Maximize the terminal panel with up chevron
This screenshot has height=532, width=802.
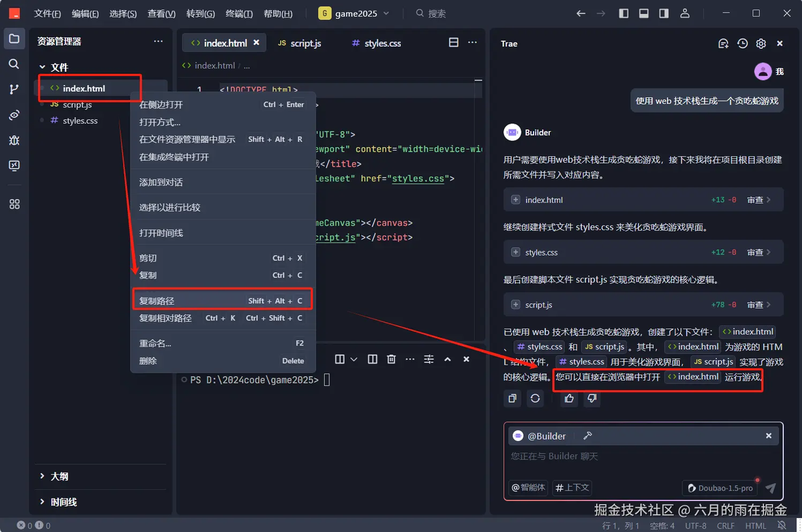[x=448, y=359]
